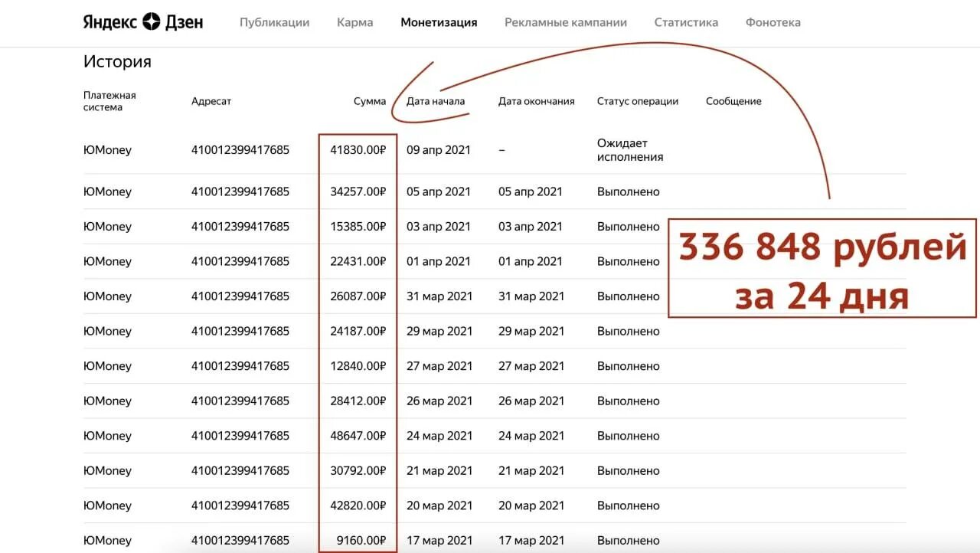
Task: Select the Монетизация tab
Action: [x=439, y=22]
